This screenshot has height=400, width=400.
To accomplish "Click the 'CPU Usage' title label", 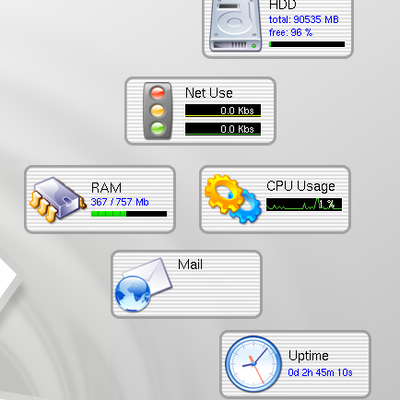I will tap(301, 186).
